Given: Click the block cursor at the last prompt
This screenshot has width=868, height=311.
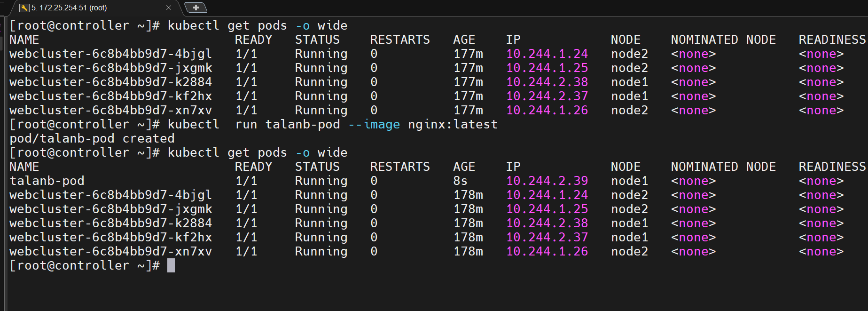Looking at the screenshot, I should (x=171, y=265).
